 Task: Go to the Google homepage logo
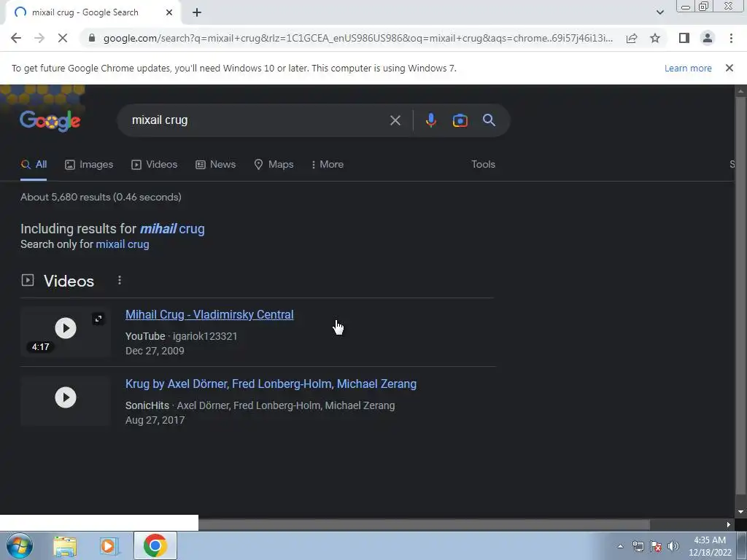click(50, 121)
